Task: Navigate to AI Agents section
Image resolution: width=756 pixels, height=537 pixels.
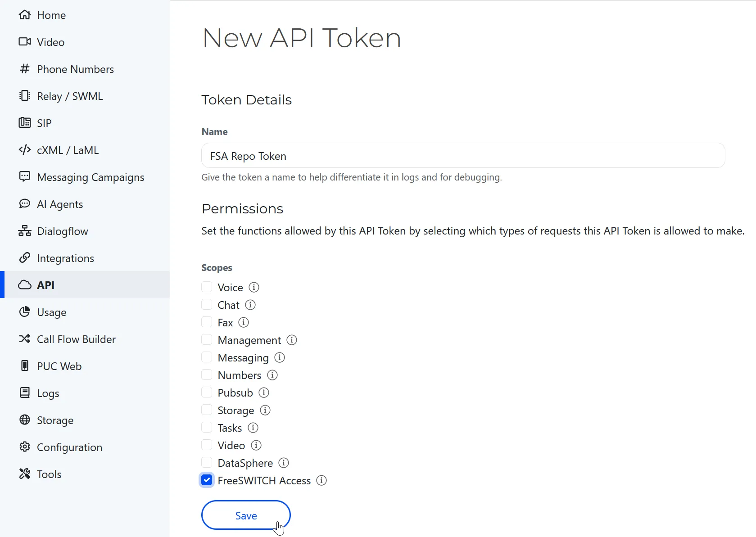Action: tap(85, 204)
